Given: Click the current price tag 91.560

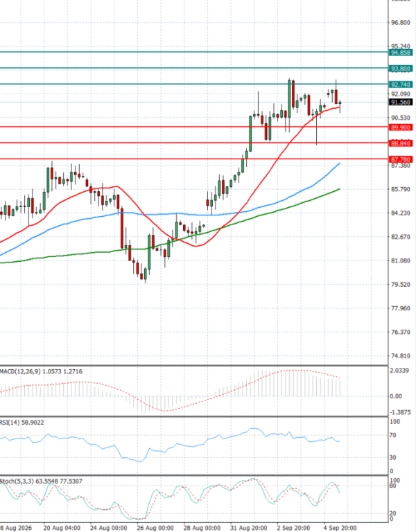Looking at the screenshot, I should tap(401, 103).
